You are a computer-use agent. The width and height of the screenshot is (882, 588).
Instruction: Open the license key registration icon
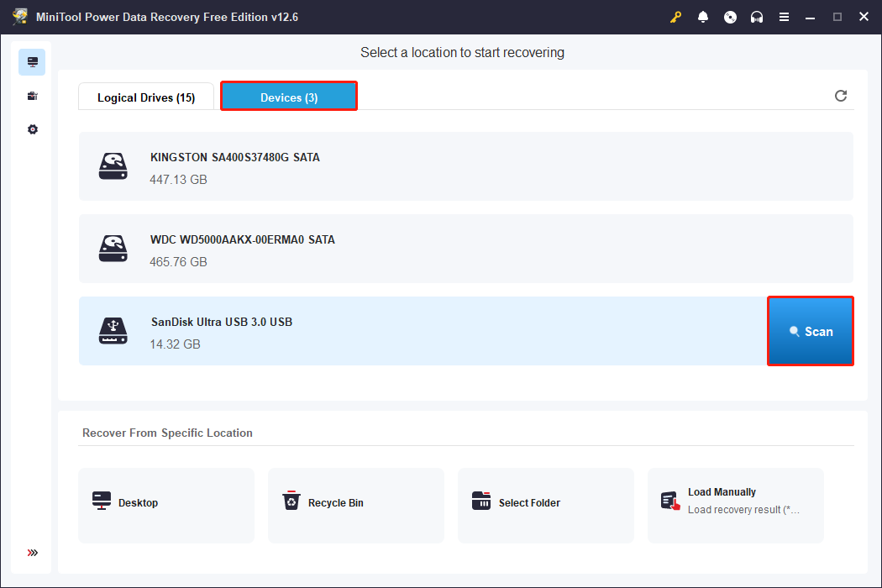tap(675, 16)
